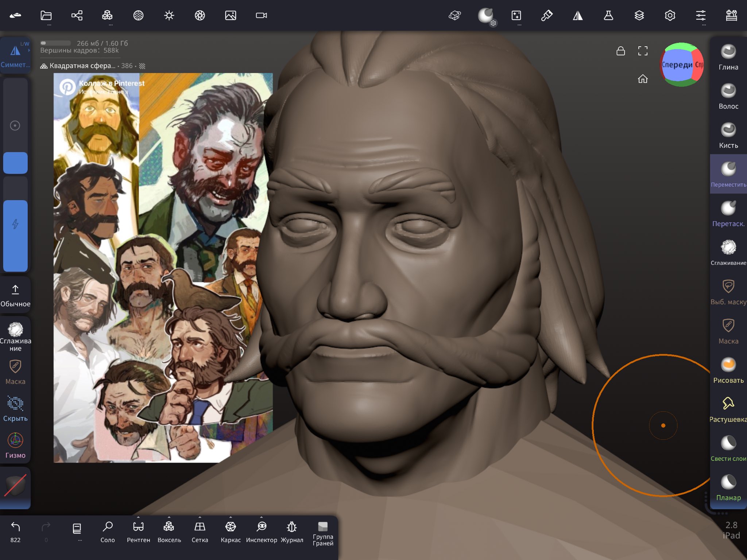This screenshot has height=560, width=747.
Task: Expand the Сетка grid options
Action: [200, 517]
